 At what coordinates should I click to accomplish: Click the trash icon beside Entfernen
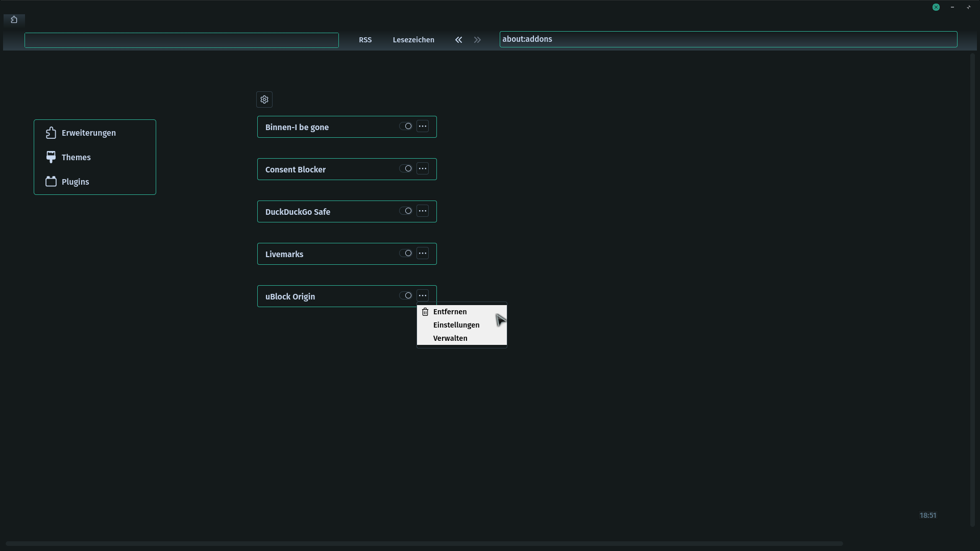coord(425,312)
